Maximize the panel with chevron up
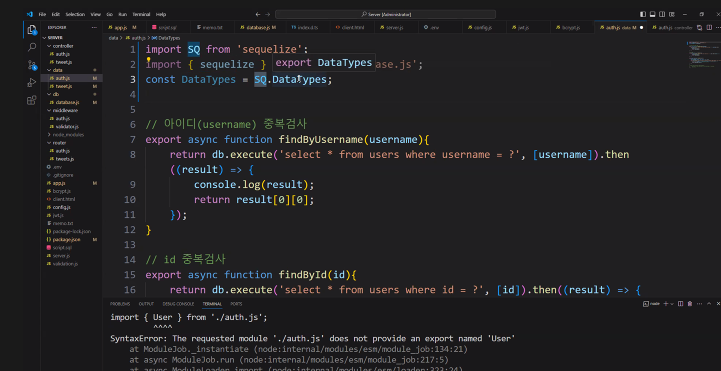The image size is (721, 371). coord(708,304)
